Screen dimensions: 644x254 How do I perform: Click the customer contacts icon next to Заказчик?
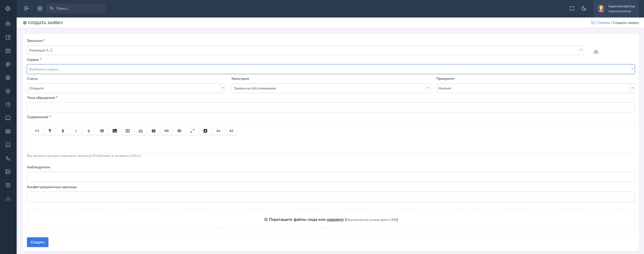tap(596, 52)
